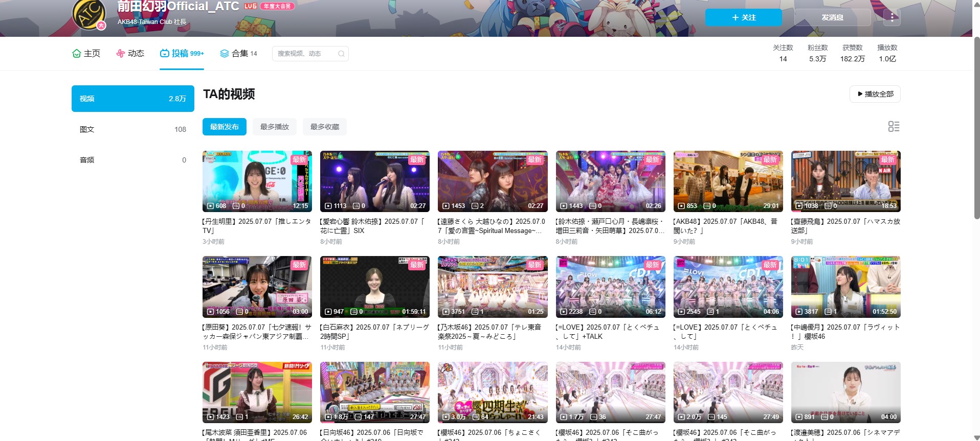980x441 pixels.
Task: Click play count icon on 白石麻衣 thumbnail
Action: coord(328,312)
